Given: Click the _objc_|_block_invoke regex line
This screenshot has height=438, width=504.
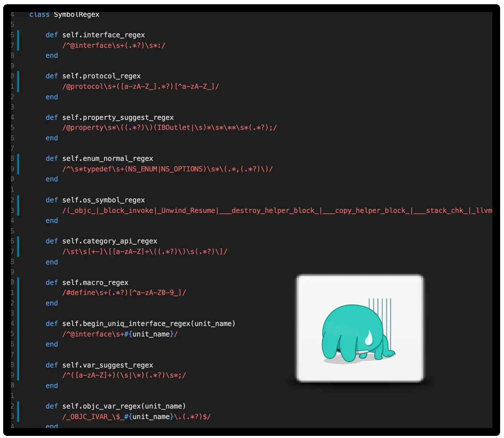Looking at the screenshot, I should 277,211.
